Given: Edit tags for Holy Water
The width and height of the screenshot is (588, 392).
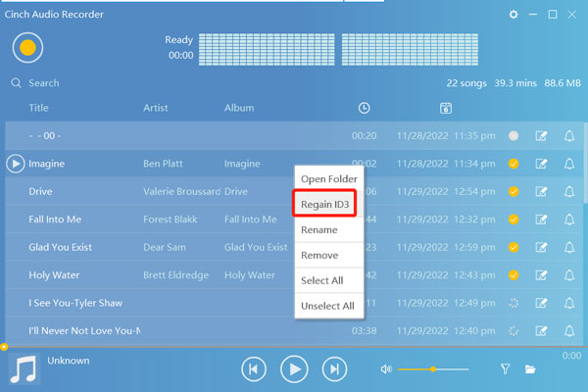Looking at the screenshot, I should pos(541,275).
